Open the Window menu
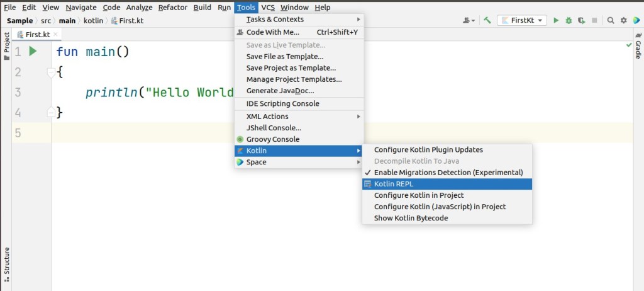Image resolution: width=644 pixels, height=291 pixels. [294, 8]
